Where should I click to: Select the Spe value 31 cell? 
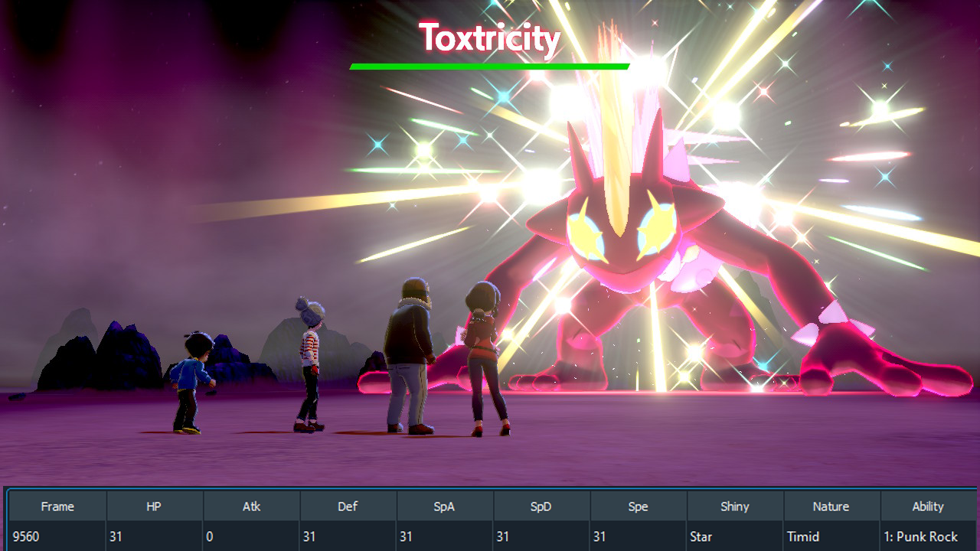pyautogui.click(x=639, y=536)
